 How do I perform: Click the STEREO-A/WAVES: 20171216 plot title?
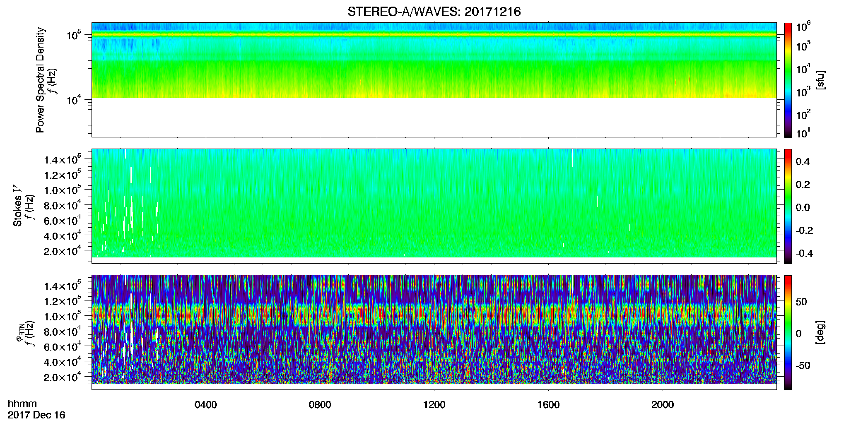(434, 12)
